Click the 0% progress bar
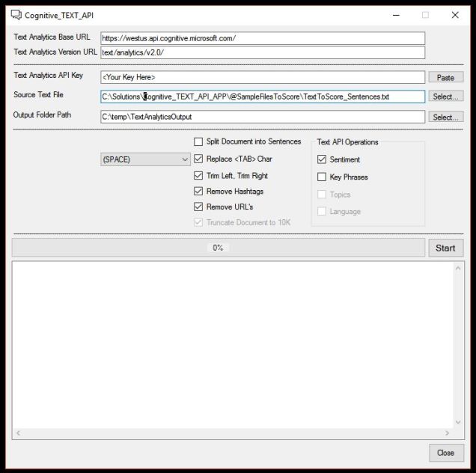This screenshot has width=476, height=473. [x=218, y=248]
